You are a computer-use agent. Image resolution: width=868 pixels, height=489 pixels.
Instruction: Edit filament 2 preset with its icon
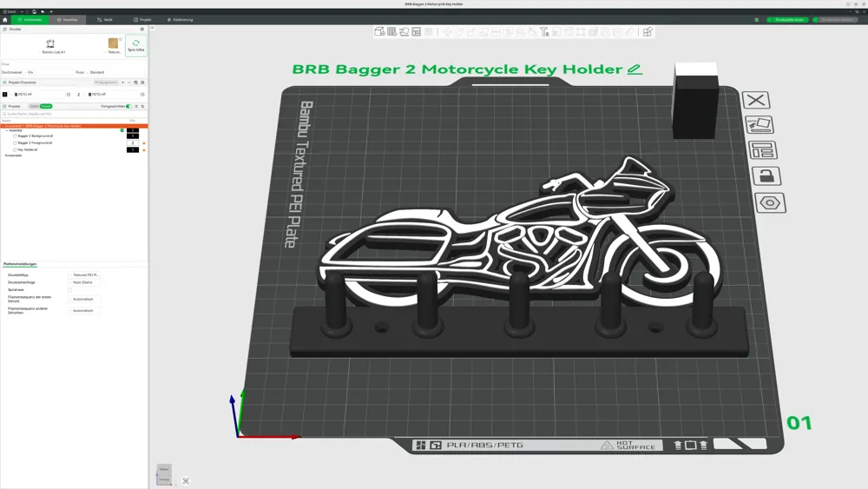pyautogui.click(x=142, y=95)
